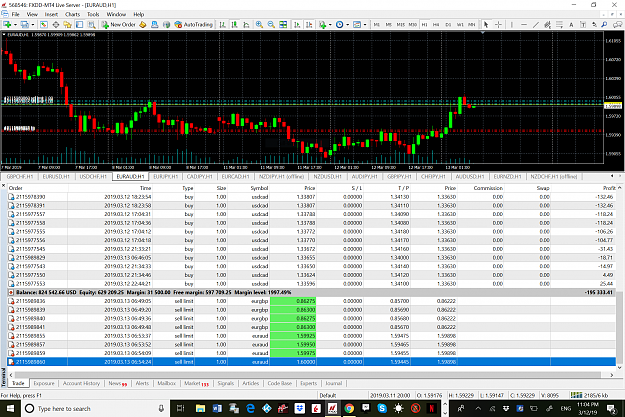The image size is (625, 417).
Task: Click the New Chart toolbar icon
Action: (x=7, y=25)
